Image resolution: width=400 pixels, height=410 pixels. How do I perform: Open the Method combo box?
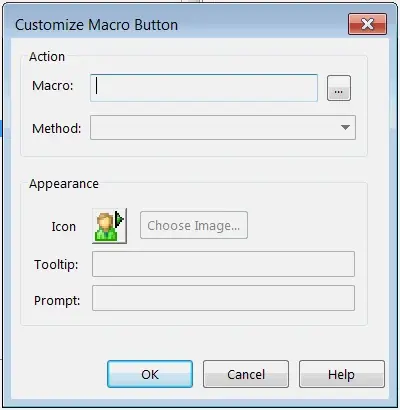223,127
